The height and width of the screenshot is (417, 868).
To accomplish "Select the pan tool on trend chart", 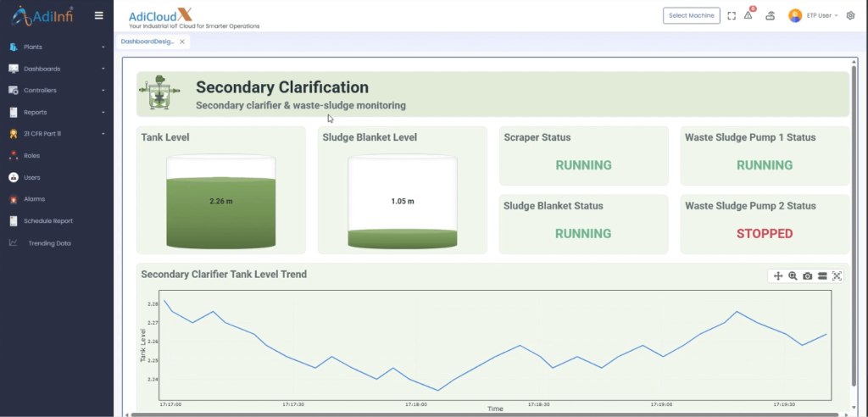I will point(778,275).
